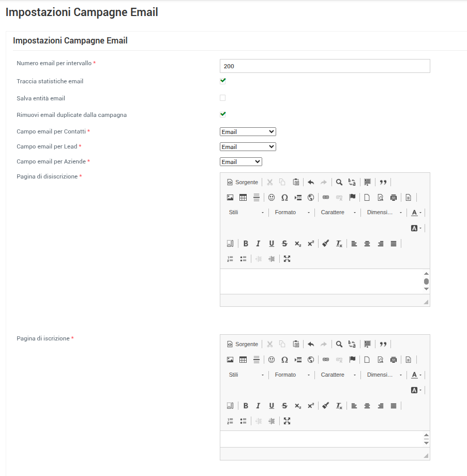Click Bold icon in unsubscribe page editor

point(246,244)
